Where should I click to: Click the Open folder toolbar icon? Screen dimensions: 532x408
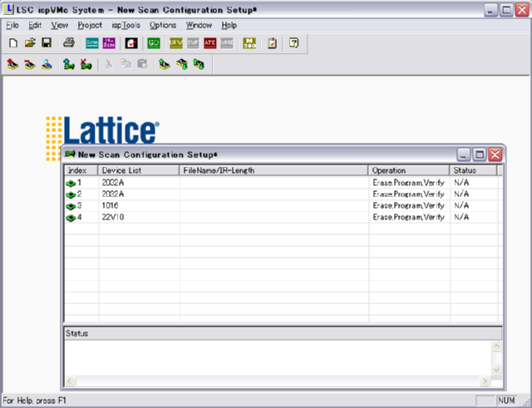click(x=30, y=43)
